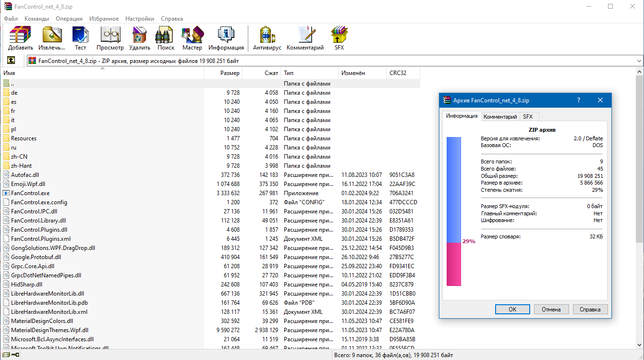644x360 pixels.
Task: Click the Извлечь (Extract) toolbar icon
Action: 52,38
